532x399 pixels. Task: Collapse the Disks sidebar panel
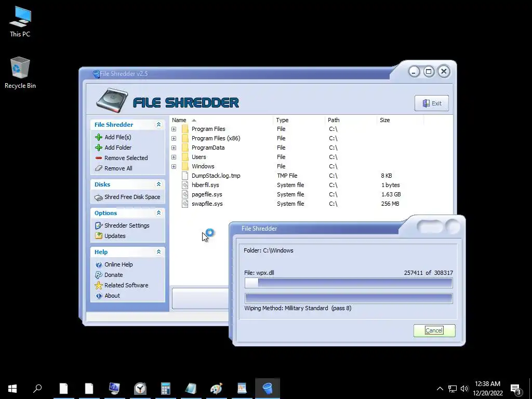(x=158, y=184)
